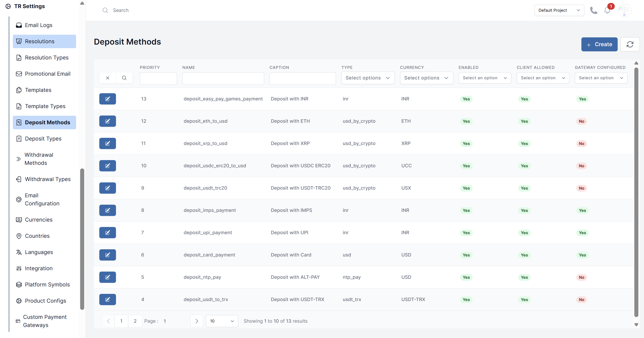The image size is (644, 338).
Task: Click the top search magnifier icon
Action: [105, 10]
